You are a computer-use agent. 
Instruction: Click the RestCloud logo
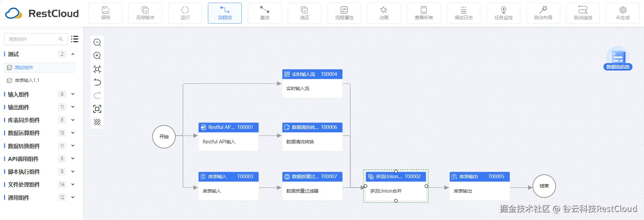pyautogui.click(x=42, y=13)
